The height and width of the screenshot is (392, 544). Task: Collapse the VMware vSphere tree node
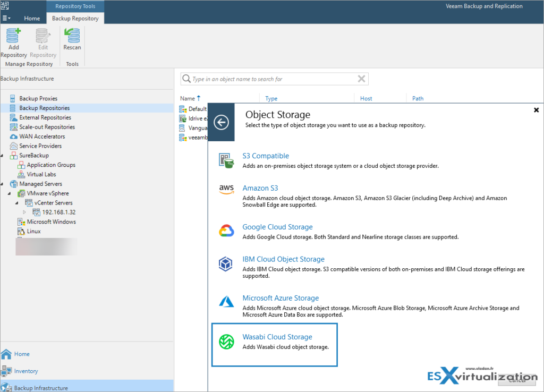pyautogui.click(x=10, y=193)
